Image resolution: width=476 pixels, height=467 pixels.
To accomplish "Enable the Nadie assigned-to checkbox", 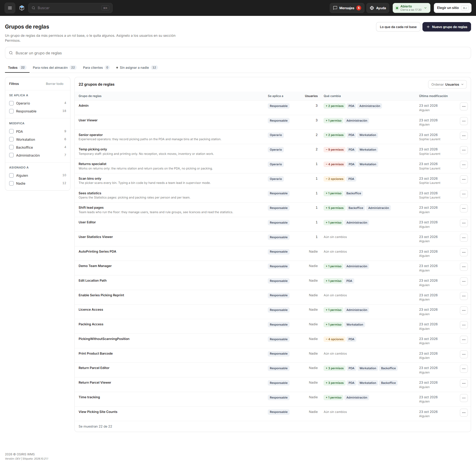I will (11, 183).
